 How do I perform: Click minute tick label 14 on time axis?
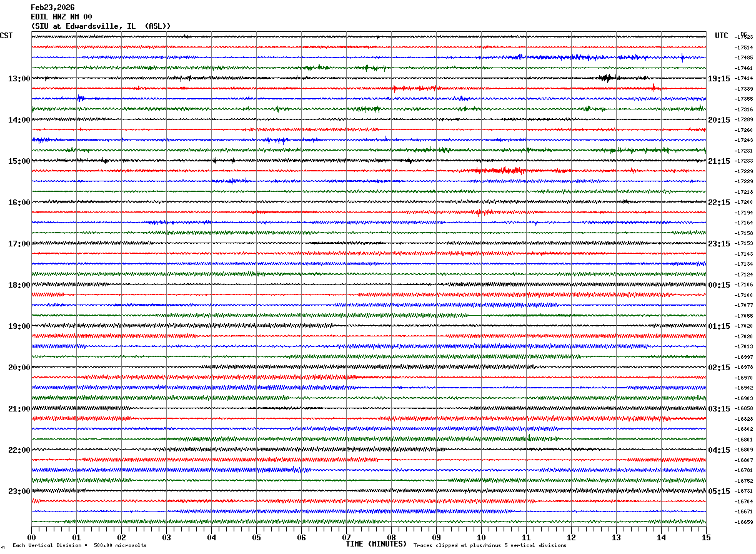(x=661, y=536)
